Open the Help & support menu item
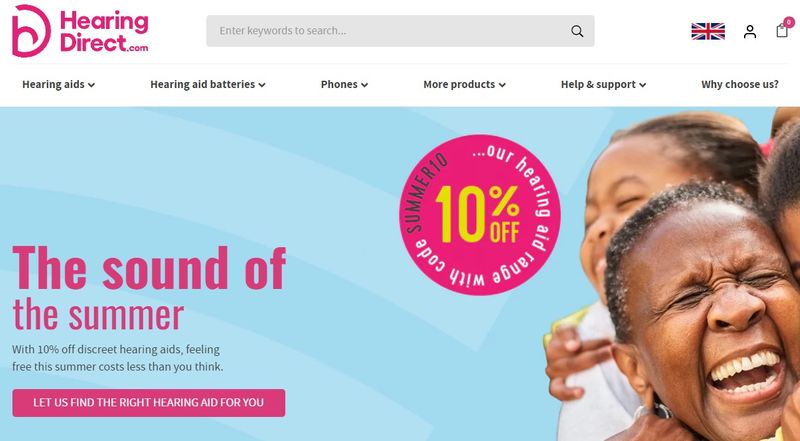Screen dimensions: 800x441 point(598,84)
